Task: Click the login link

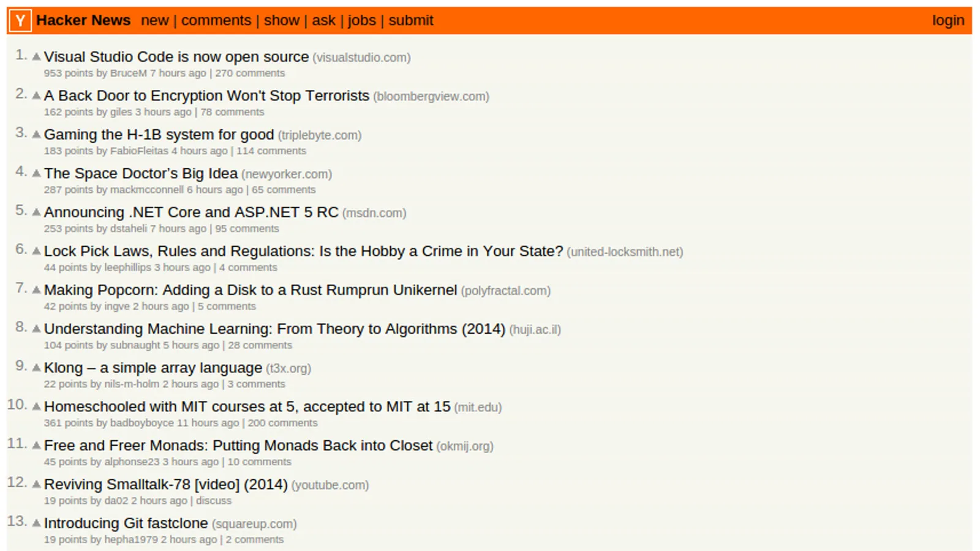Action: click(x=948, y=21)
